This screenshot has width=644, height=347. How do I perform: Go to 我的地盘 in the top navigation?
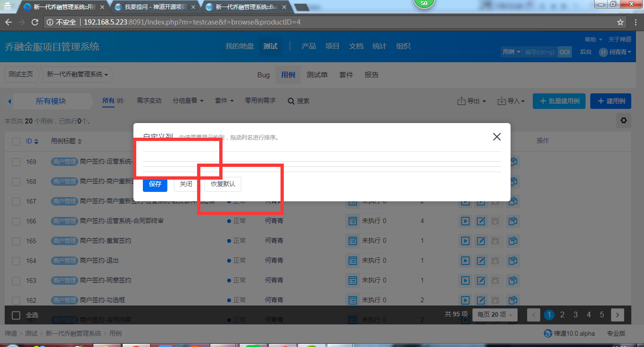[x=239, y=46]
